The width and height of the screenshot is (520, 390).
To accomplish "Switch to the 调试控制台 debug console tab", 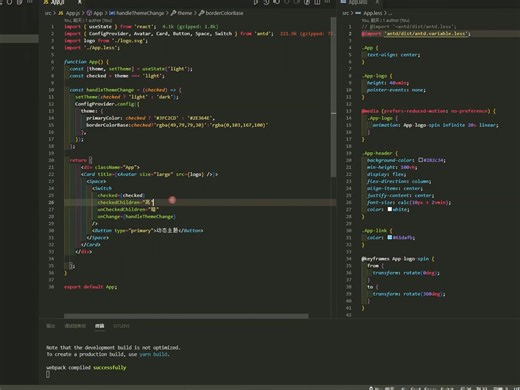I will click(75, 326).
